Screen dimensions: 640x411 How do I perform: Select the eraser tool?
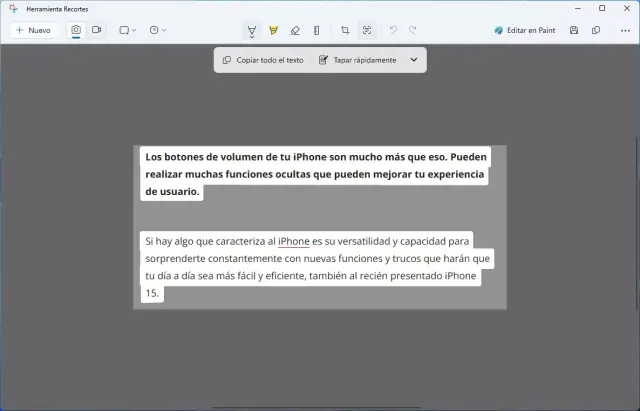[x=295, y=30]
